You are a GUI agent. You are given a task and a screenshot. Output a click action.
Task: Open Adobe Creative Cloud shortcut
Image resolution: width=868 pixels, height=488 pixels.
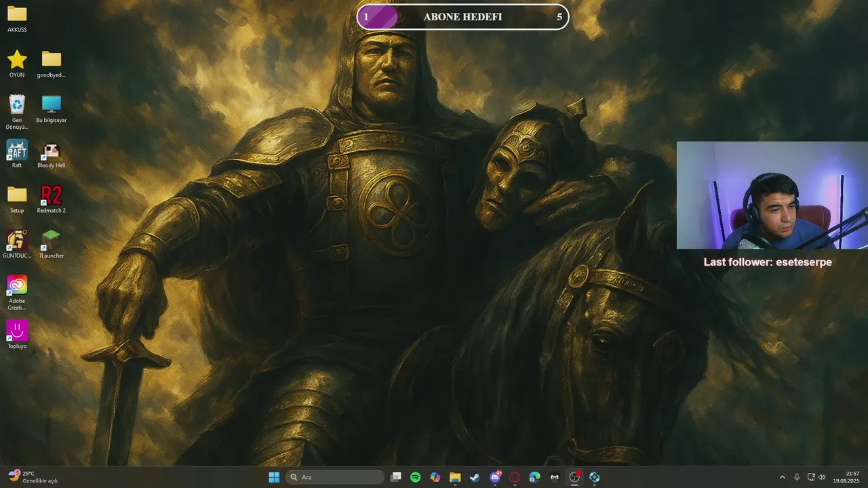pyautogui.click(x=17, y=293)
